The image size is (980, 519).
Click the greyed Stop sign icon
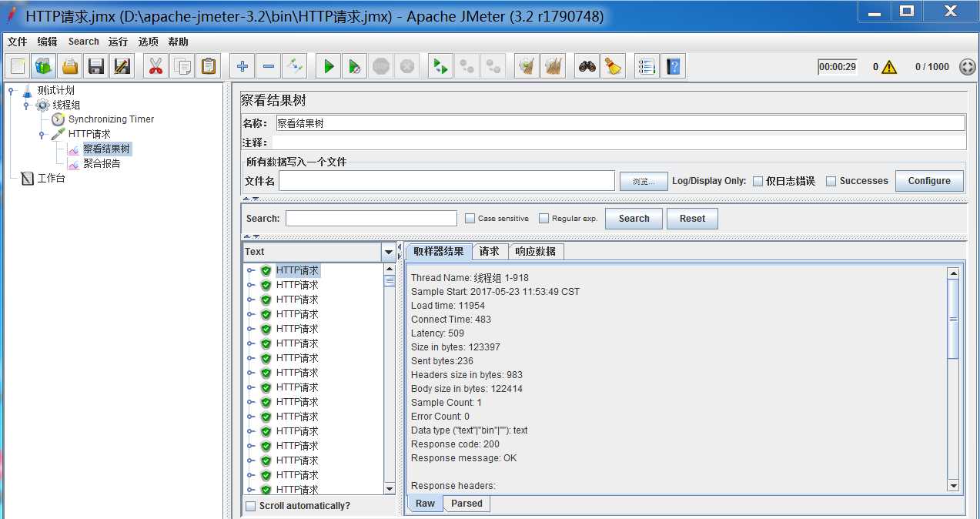380,66
